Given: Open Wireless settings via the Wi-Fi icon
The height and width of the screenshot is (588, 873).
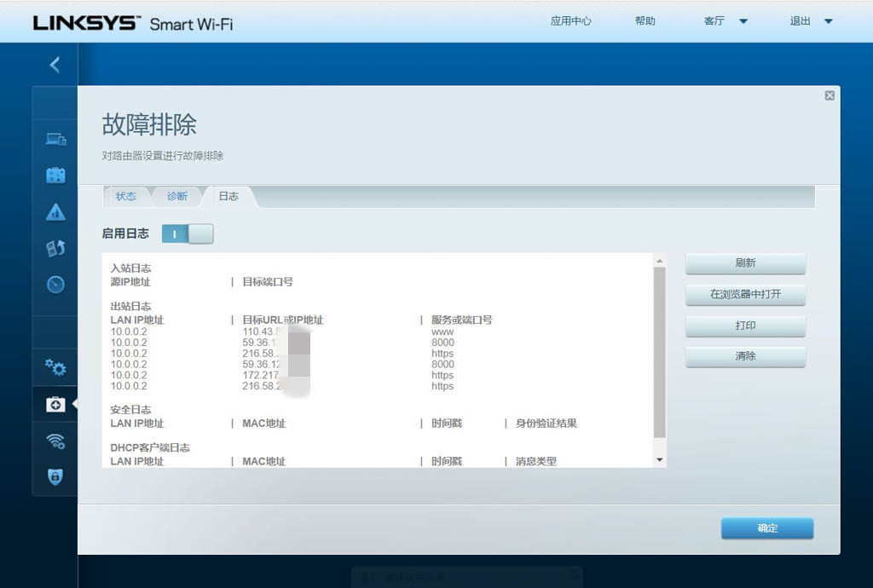Looking at the screenshot, I should [55, 441].
